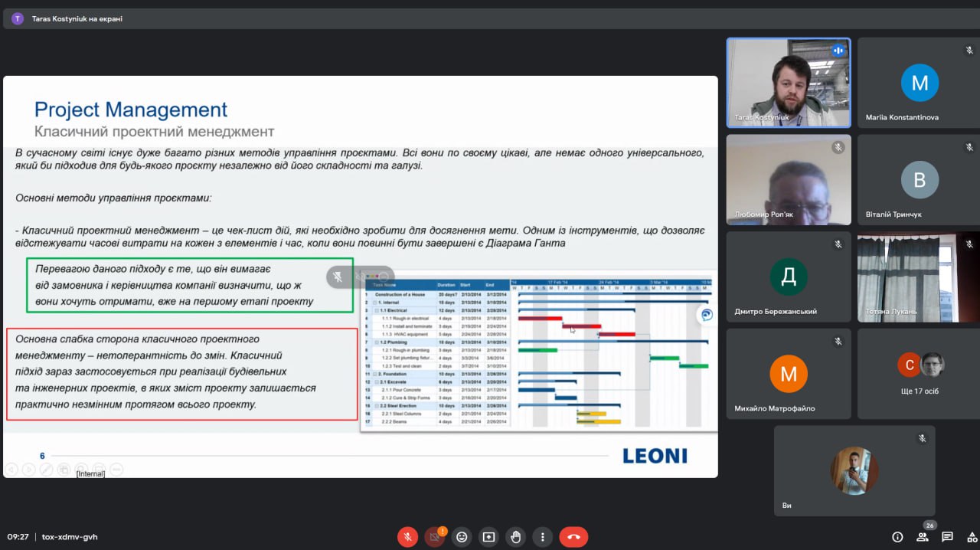Image resolution: width=980 pixels, height=550 pixels.
Task: Show the participants list with 26 badge
Action: tap(923, 537)
